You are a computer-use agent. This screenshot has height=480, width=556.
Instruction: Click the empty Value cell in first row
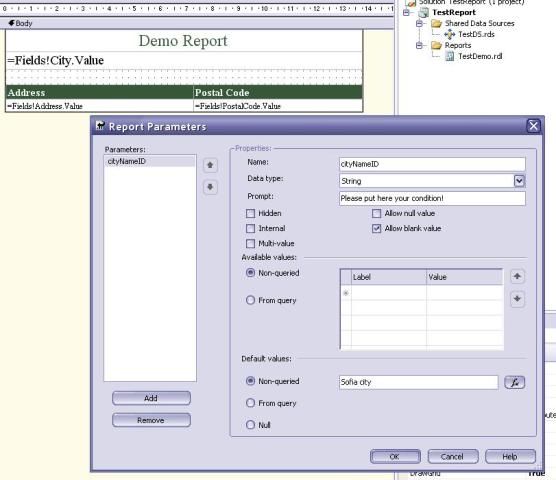pos(465,293)
